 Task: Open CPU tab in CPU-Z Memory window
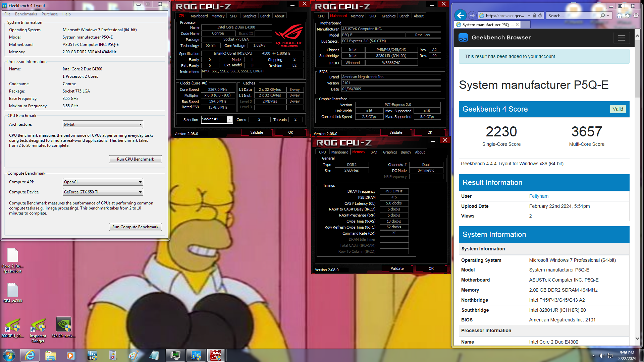pos(322,152)
